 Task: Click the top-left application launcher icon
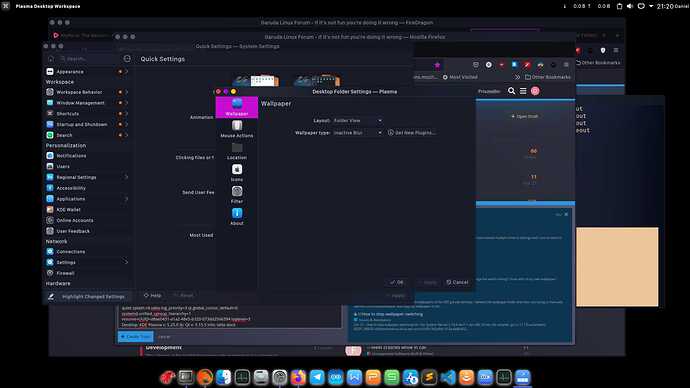click(5, 6)
